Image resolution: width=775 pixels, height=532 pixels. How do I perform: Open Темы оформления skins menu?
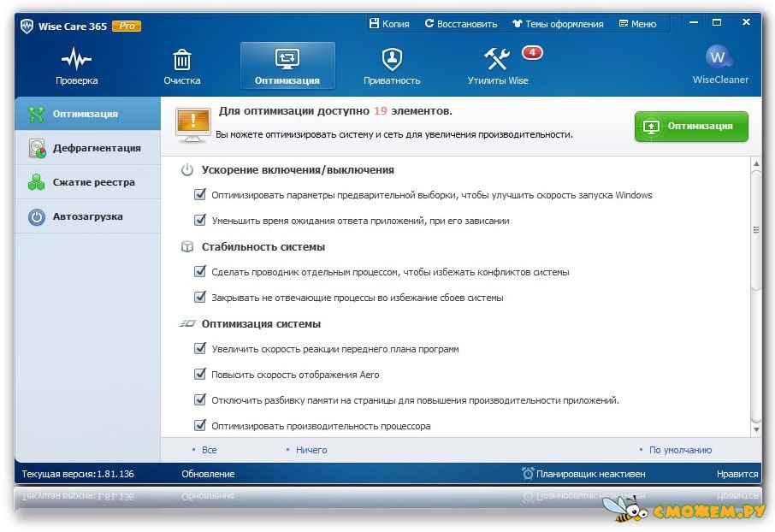558,24
